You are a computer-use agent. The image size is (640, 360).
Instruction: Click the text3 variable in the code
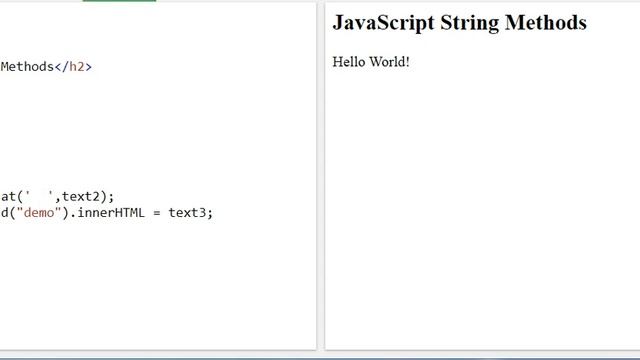tap(188, 213)
